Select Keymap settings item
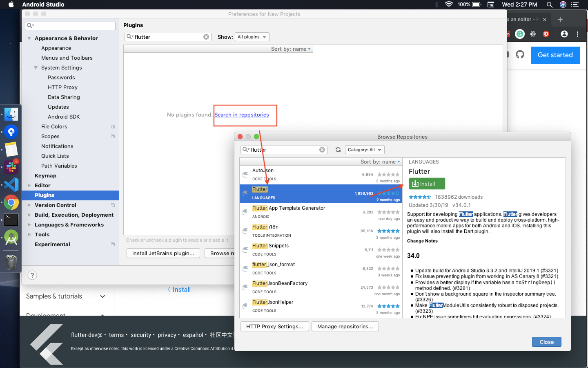 pyautogui.click(x=45, y=176)
